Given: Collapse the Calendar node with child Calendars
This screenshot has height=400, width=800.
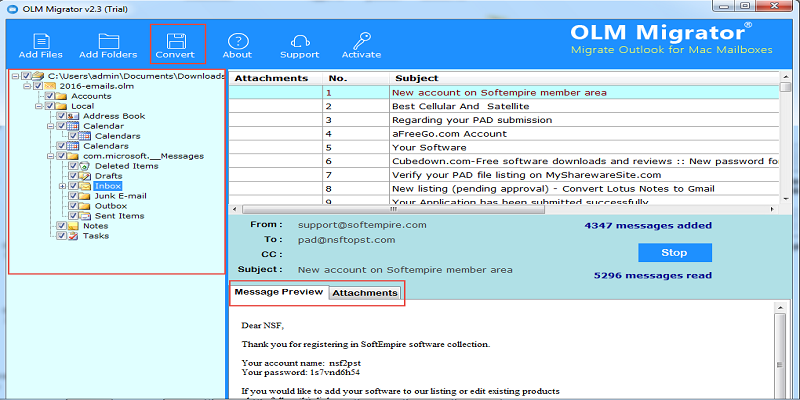Looking at the screenshot, I should pyautogui.click(x=51, y=126).
